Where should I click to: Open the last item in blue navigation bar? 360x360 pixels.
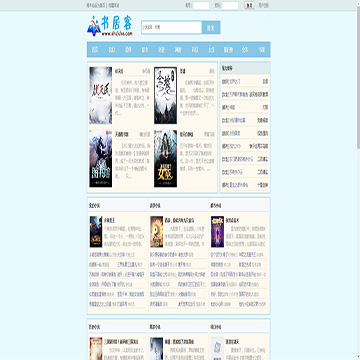click(262, 50)
